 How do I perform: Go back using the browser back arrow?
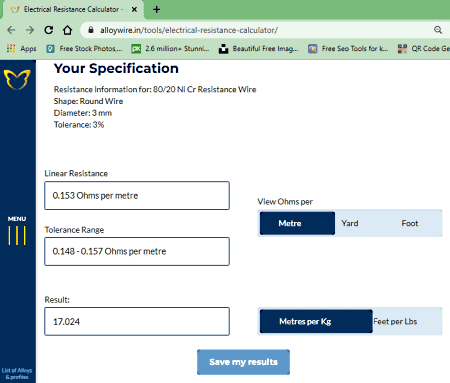pos(11,30)
